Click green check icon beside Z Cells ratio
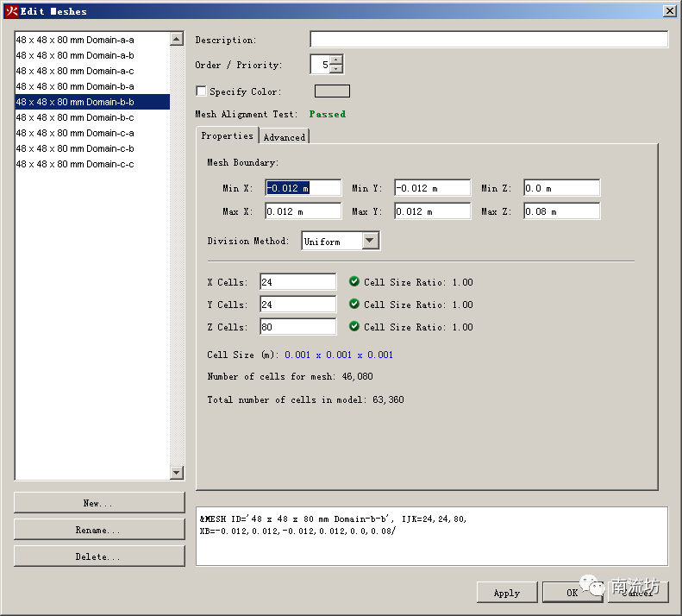Screen dimensions: 682x616 coord(354,327)
